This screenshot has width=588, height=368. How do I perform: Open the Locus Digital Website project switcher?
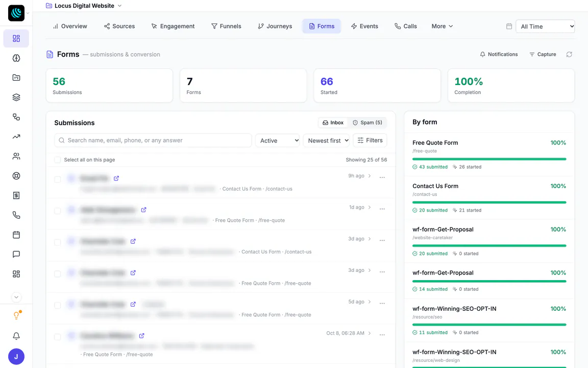coord(84,6)
